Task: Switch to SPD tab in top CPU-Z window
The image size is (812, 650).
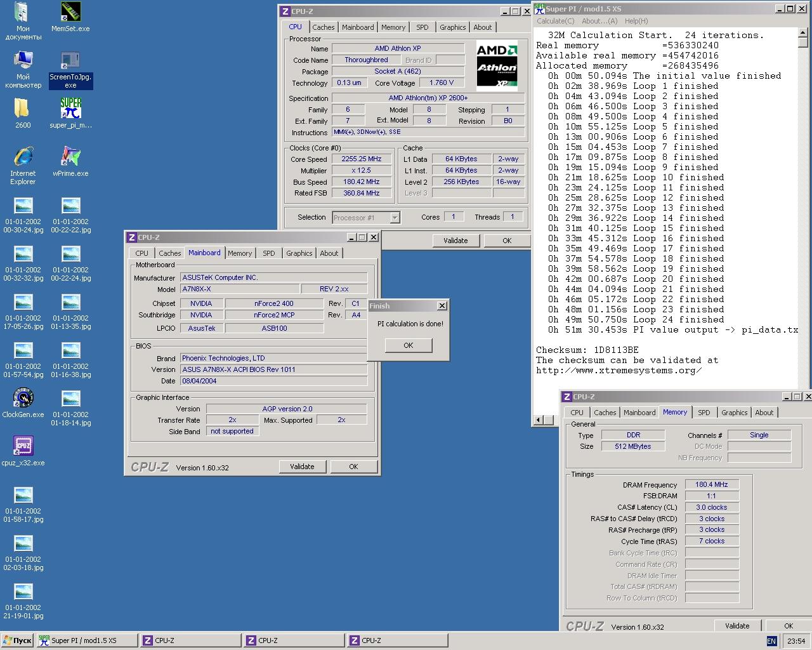Action: (422, 27)
